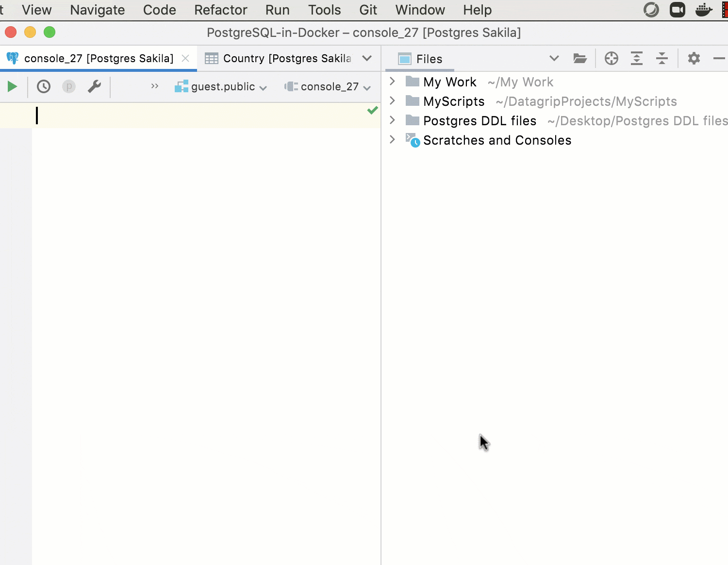
Task: Expand the MyScripts folder
Action: tap(393, 100)
